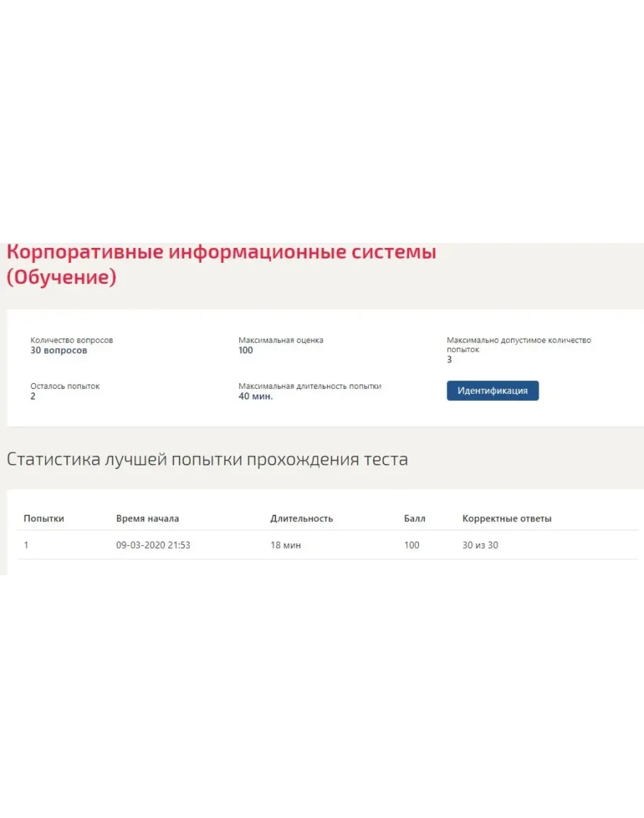Click the Длительность column header
The height and width of the screenshot is (818, 644).
tap(301, 518)
